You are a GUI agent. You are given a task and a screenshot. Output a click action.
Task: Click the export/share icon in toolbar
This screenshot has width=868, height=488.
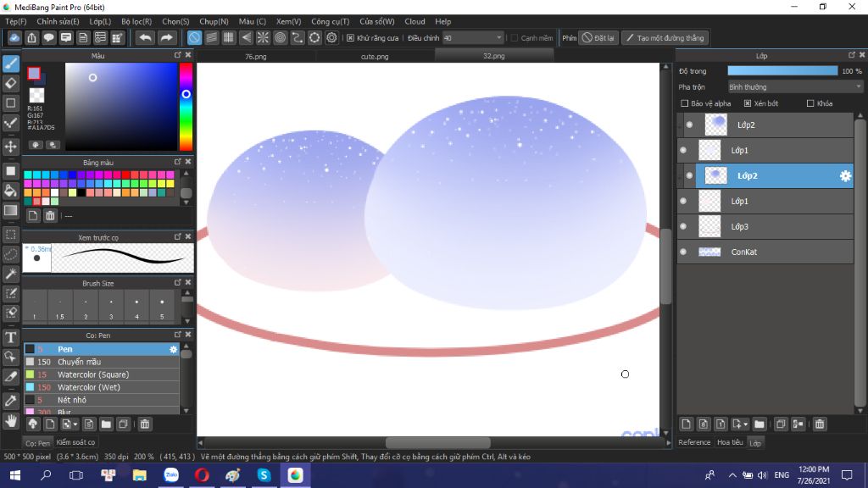click(x=31, y=37)
